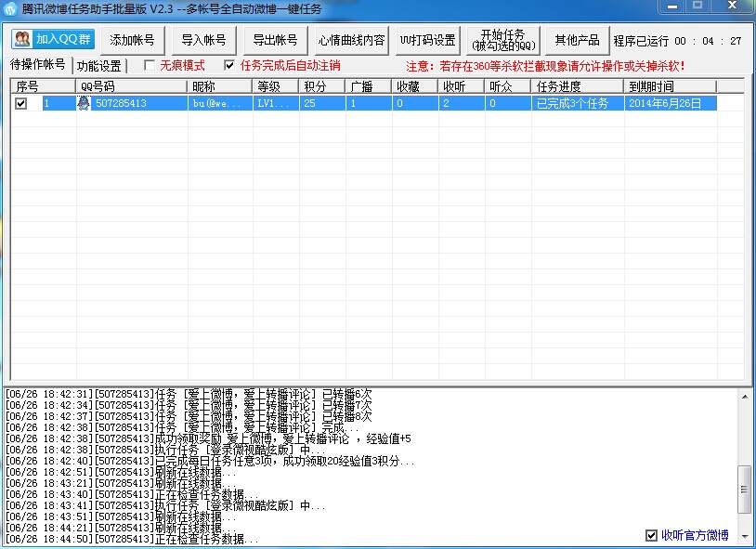
Task: Click log line 已转播6次
Action: (x=189, y=394)
